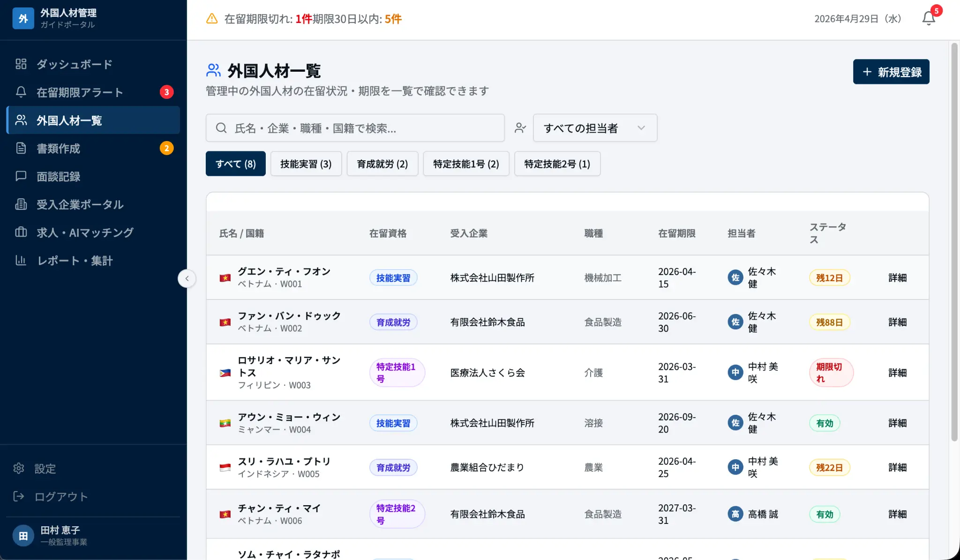Click the 残22日 status badge
960x560 pixels.
[x=830, y=468]
